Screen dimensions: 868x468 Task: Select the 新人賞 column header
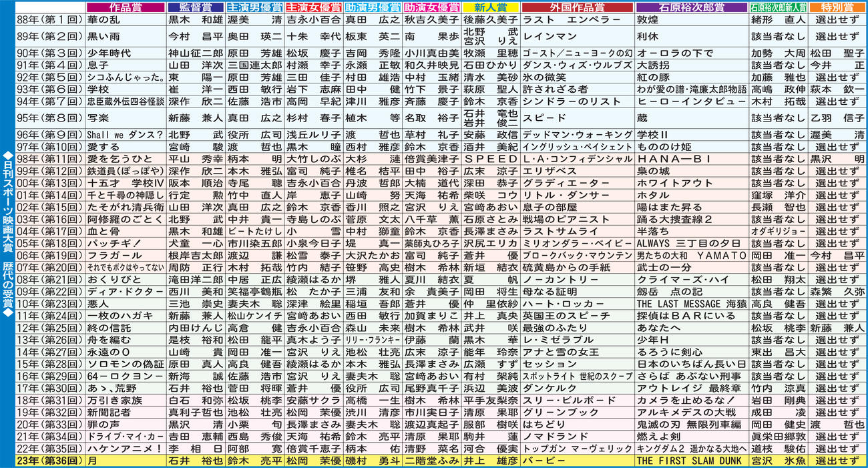pos(491,7)
